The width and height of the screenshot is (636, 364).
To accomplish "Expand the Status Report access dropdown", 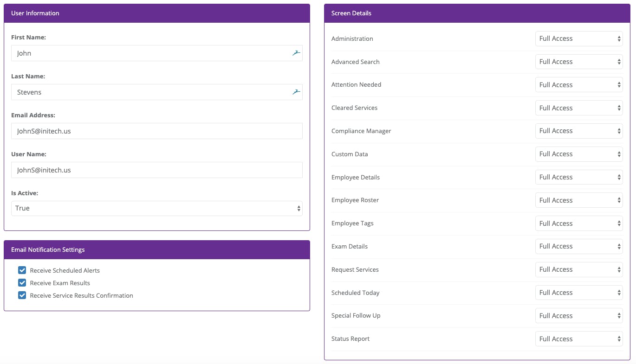I will (578, 339).
